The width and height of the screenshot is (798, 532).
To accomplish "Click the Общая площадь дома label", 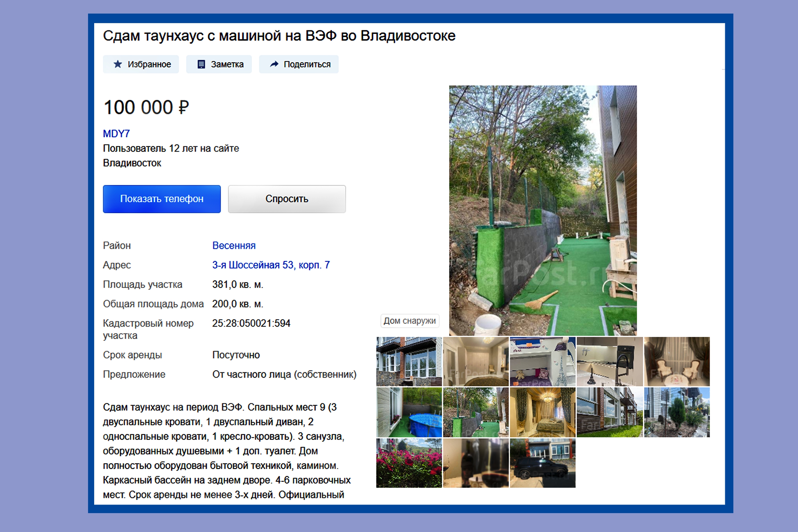I will pyautogui.click(x=153, y=304).
